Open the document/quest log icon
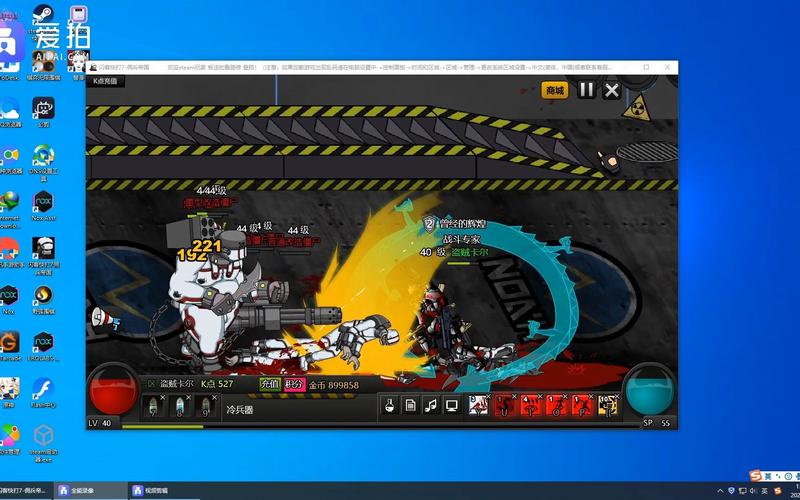Viewport: 800px width, 500px height. point(410,406)
